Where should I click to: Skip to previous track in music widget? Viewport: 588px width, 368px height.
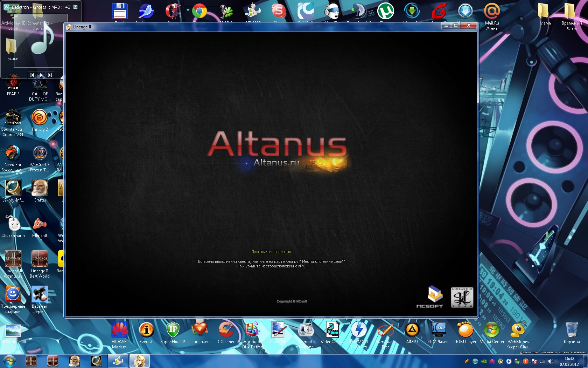pos(32,75)
